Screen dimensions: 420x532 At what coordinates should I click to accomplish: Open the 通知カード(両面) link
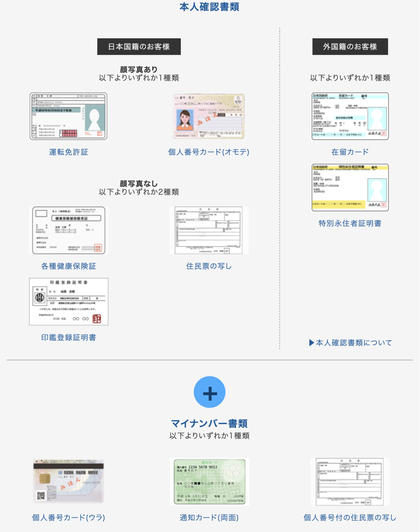click(209, 518)
